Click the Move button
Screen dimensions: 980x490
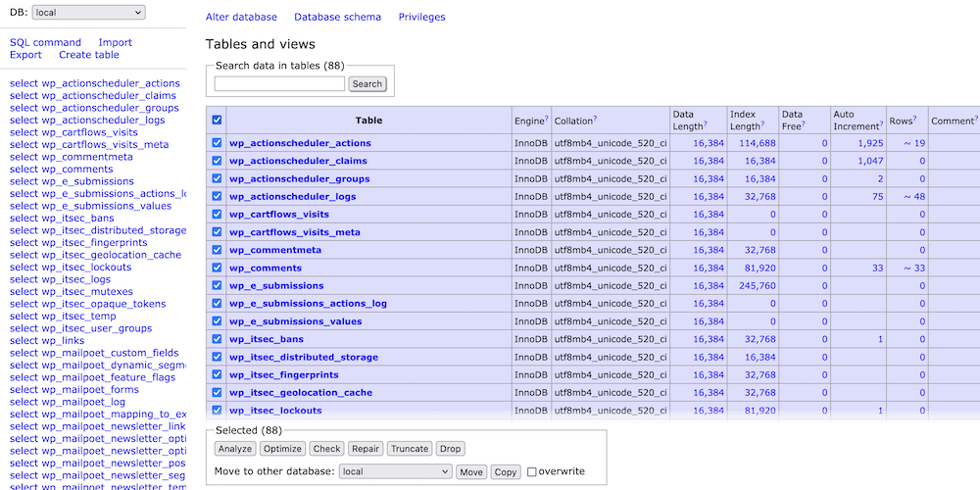pos(471,472)
